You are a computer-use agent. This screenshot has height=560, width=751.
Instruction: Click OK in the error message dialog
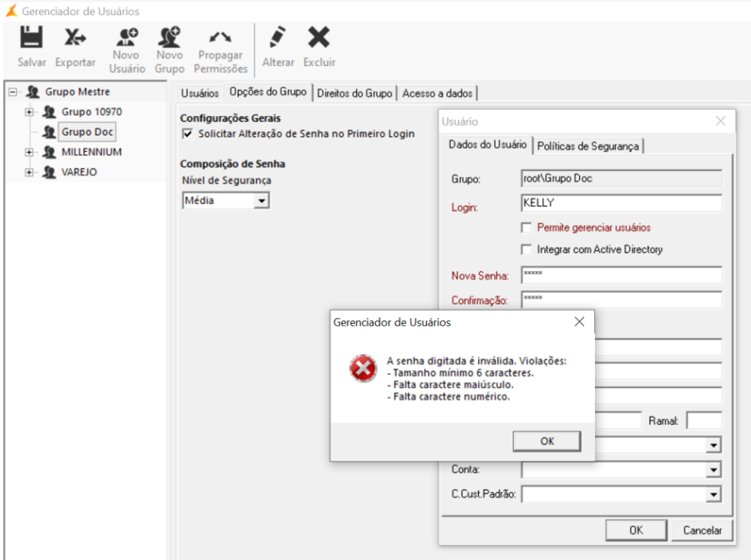[x=547, y=441]
